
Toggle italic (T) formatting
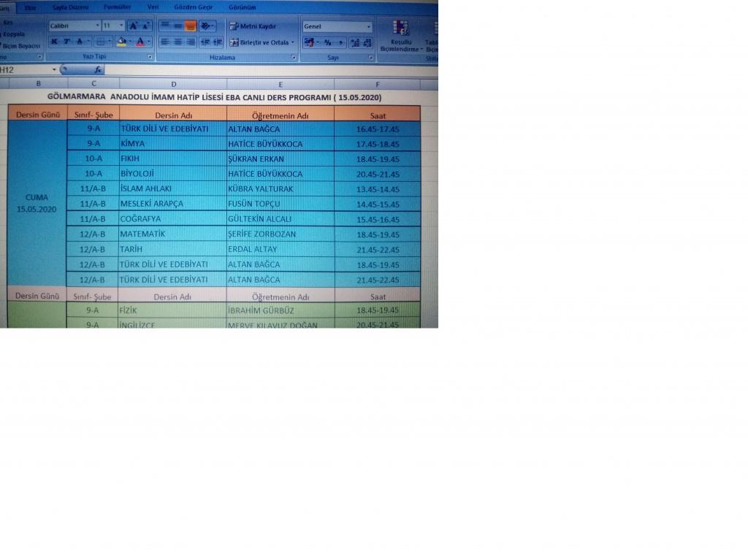[66, 42]
